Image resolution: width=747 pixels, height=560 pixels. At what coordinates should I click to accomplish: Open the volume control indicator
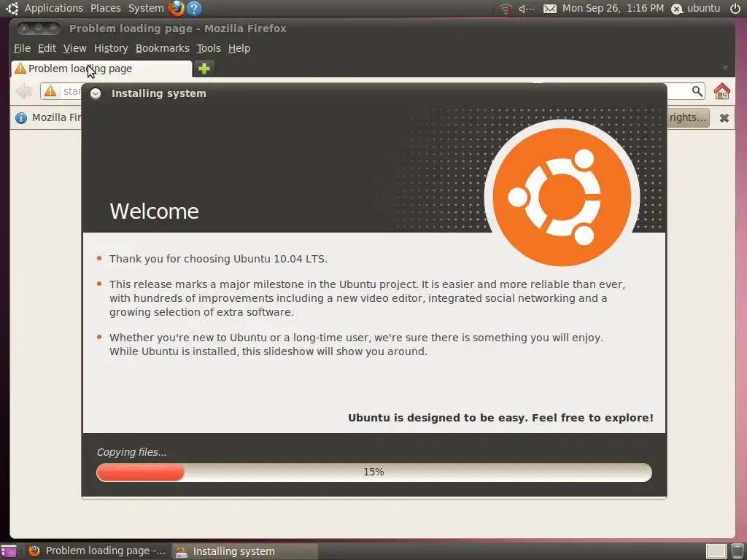click(x=527, y=9)
